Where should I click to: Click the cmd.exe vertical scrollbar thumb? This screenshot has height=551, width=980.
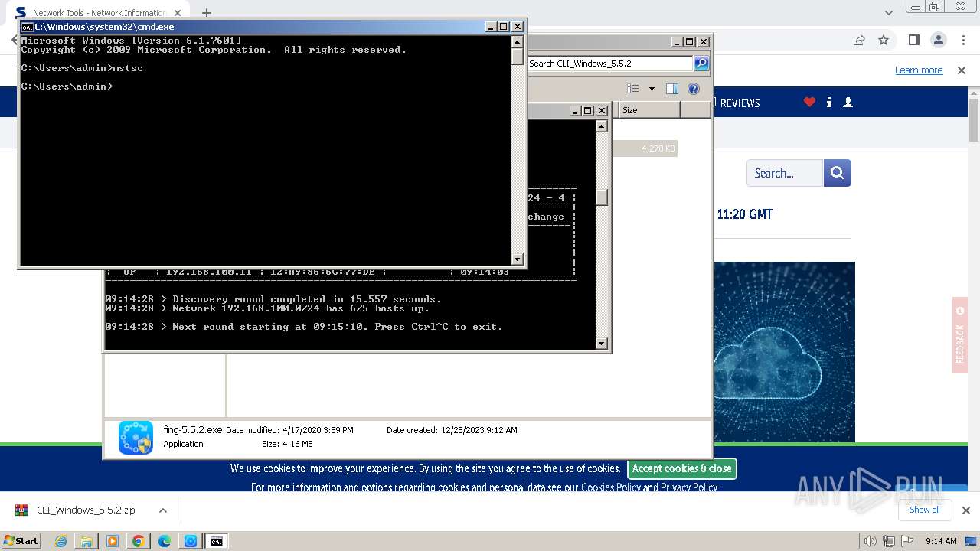(518, 57)
